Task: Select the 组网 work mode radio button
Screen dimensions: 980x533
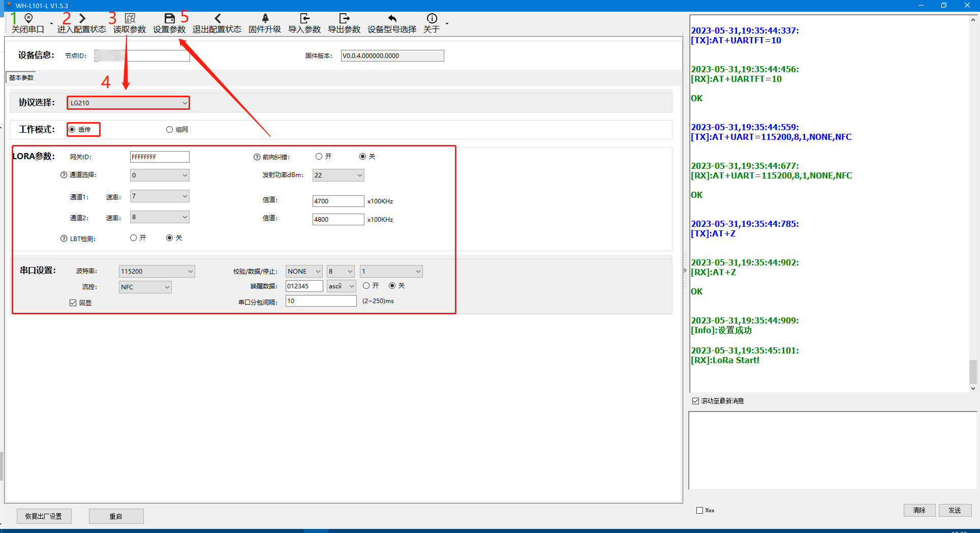Action: [170, 130]
